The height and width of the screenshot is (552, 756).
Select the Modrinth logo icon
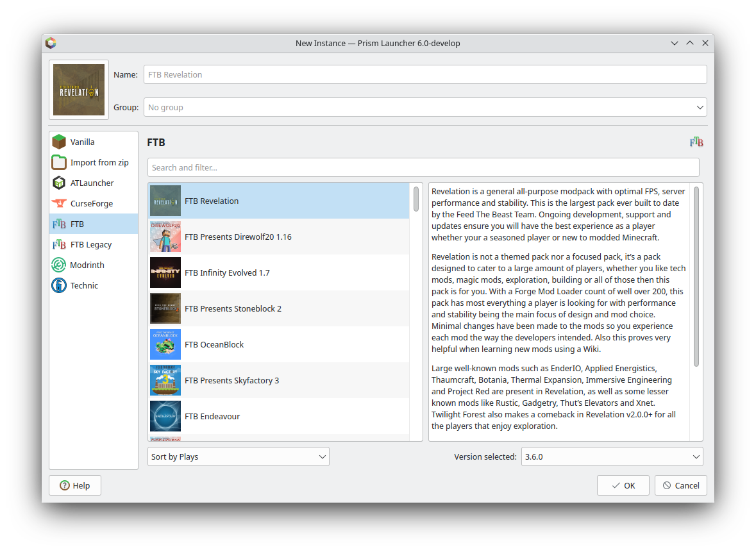click(x=59, y=265)
